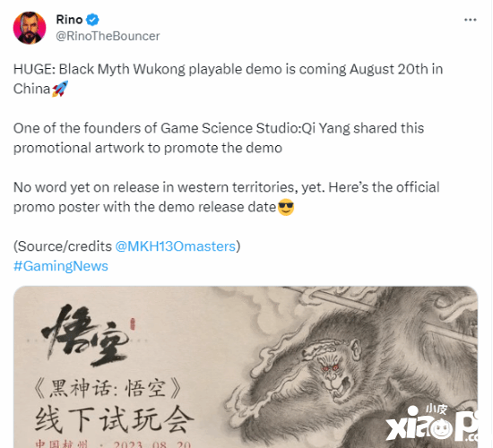Click the display name Rino

tap(69, 20)
